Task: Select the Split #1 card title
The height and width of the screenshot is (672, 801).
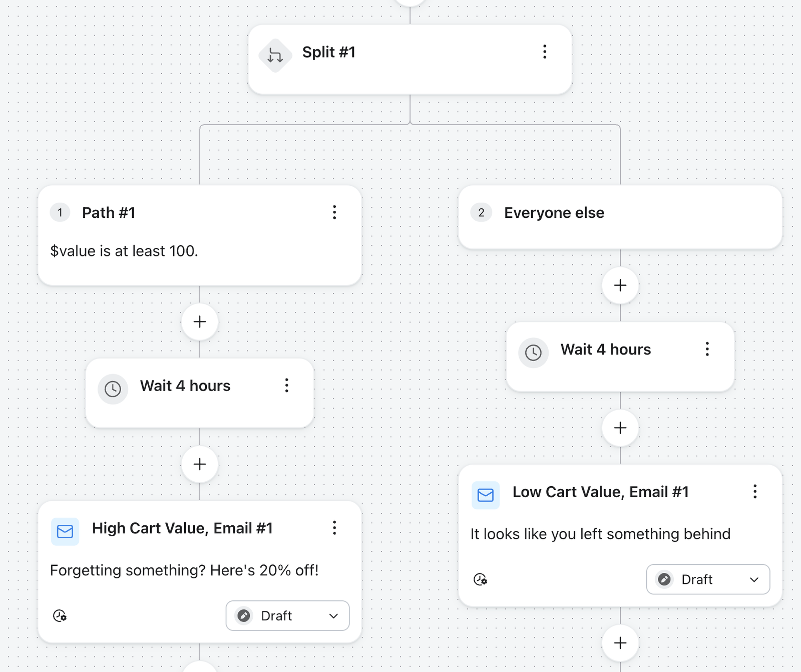Action: 329,52
